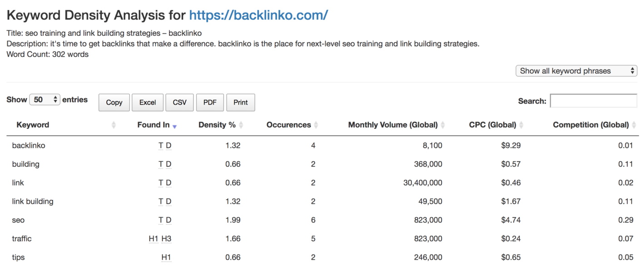The height and width of the screenshot is (269, 644).
Task: Export the table as PDF
Action: [210, 103]
